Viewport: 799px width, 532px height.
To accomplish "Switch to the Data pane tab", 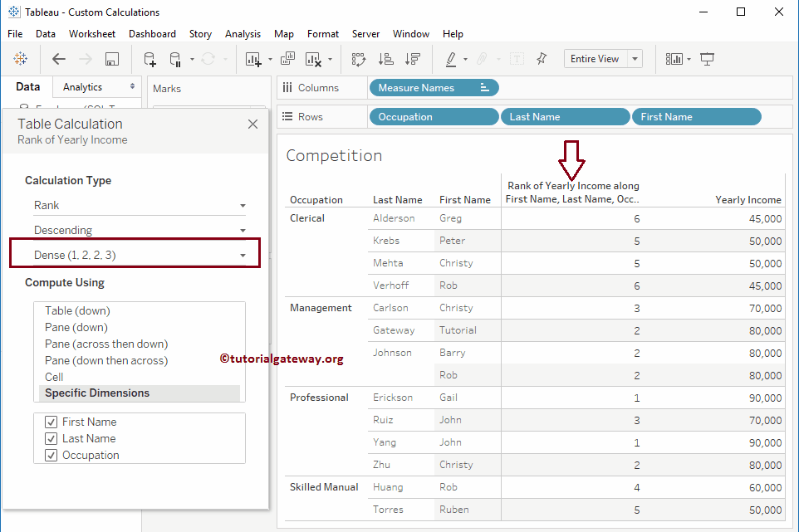I will coord(27,86).
